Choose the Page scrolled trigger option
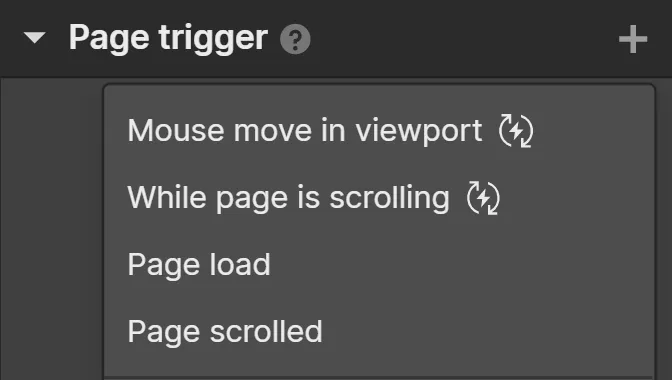The image size is (672, 380). point(379,331)
